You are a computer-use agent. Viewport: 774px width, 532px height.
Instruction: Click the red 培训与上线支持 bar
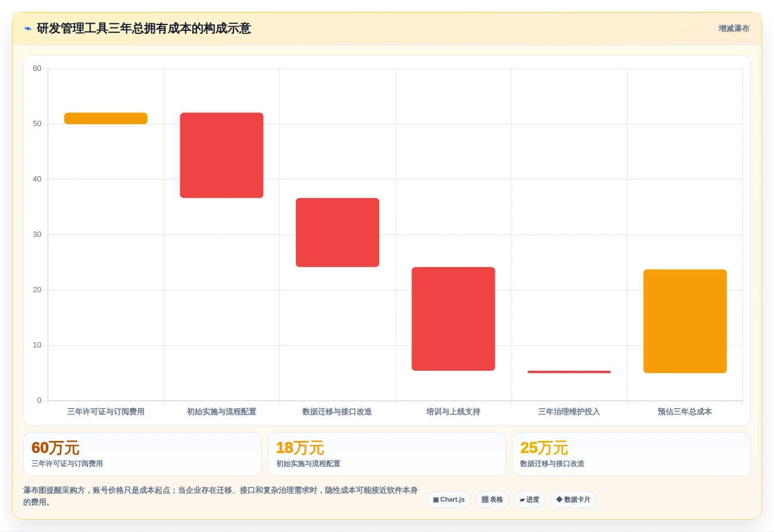point(453,319)
